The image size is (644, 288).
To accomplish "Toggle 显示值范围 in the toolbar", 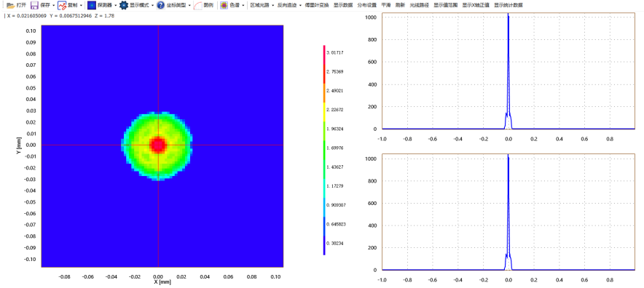I will pyautogui.click(x=446, y=5).
